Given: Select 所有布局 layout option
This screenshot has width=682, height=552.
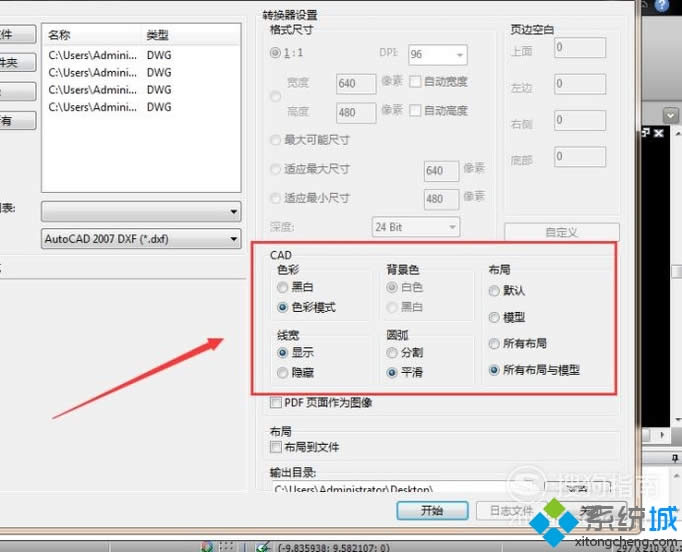Looking at the screenshot, I should pyautogui.click(x=494, y=344).
